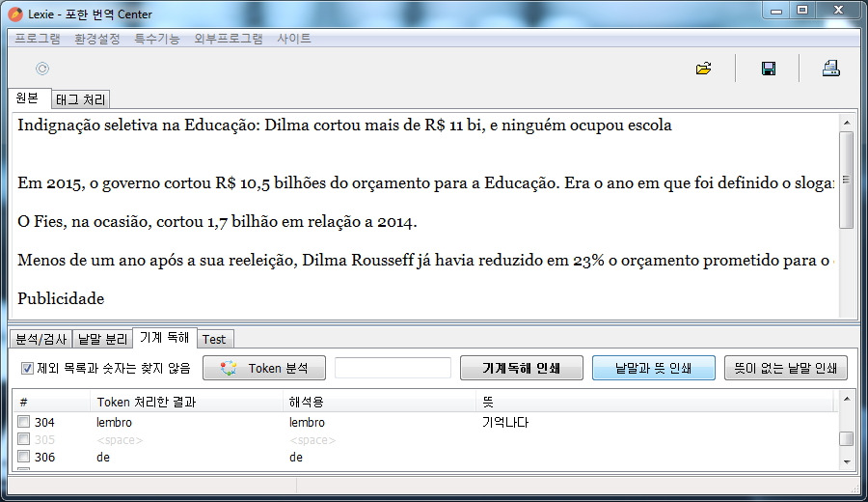This screenshot has width=868, height=502.
Task: Open the 프로그램 menu
Action: (x=38, y=39)
